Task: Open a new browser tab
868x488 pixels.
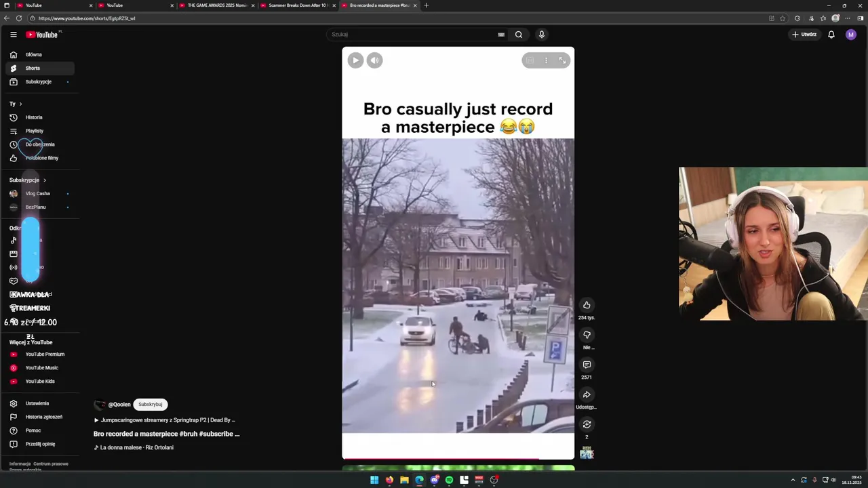Action: pos(426,5)
